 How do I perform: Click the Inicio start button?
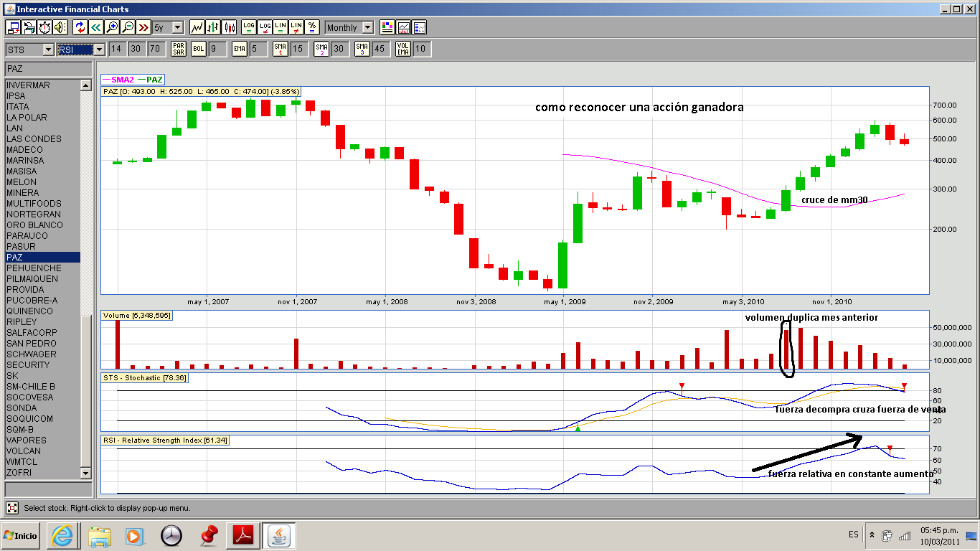(21, 535)
